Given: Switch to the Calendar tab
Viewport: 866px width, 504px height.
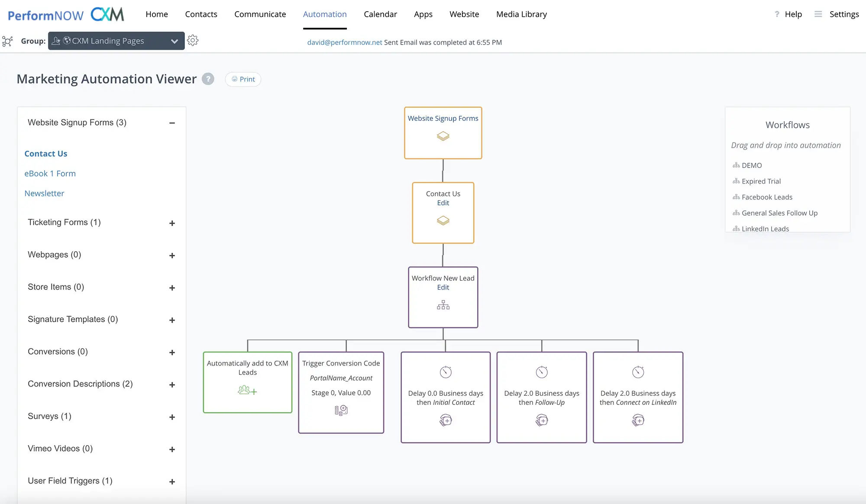Looking at the screenshot, I should click(380, 14).
